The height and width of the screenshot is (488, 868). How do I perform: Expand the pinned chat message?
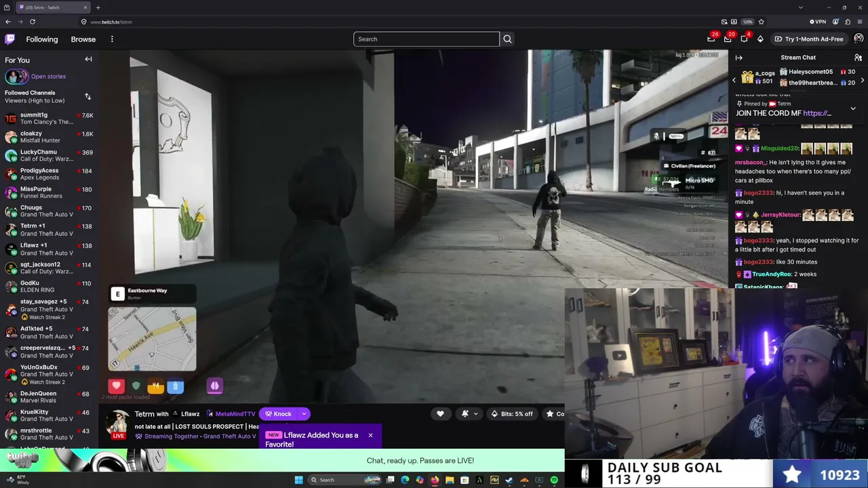(853, 108)
